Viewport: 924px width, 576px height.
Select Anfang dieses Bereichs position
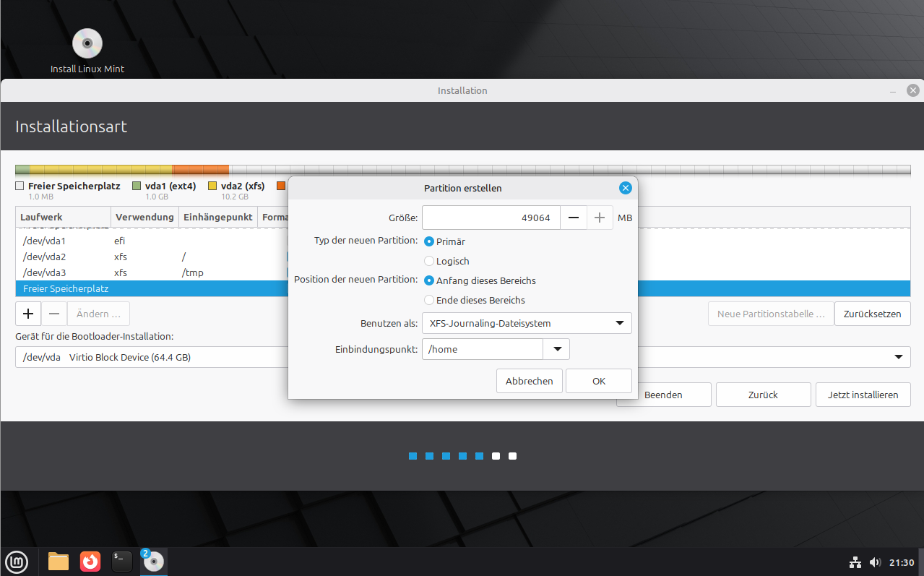[429, 280]
